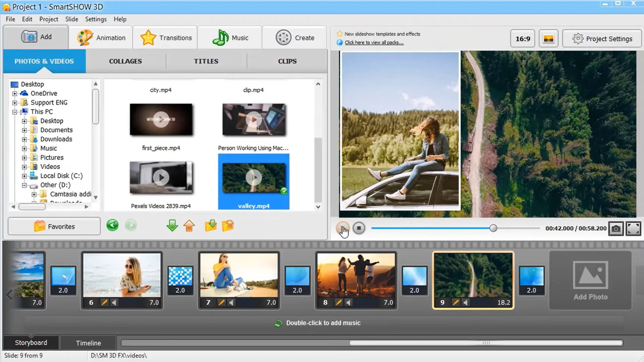Open the File menu
Image resolution: width=644 pixels, height=362 pixels.
(x=10, y=19)
